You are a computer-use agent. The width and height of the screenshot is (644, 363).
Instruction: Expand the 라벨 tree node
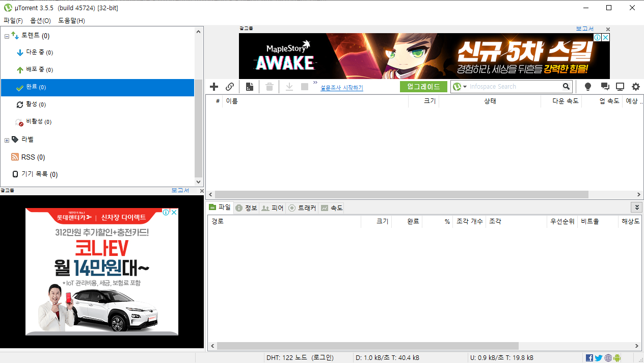point(7,140)
